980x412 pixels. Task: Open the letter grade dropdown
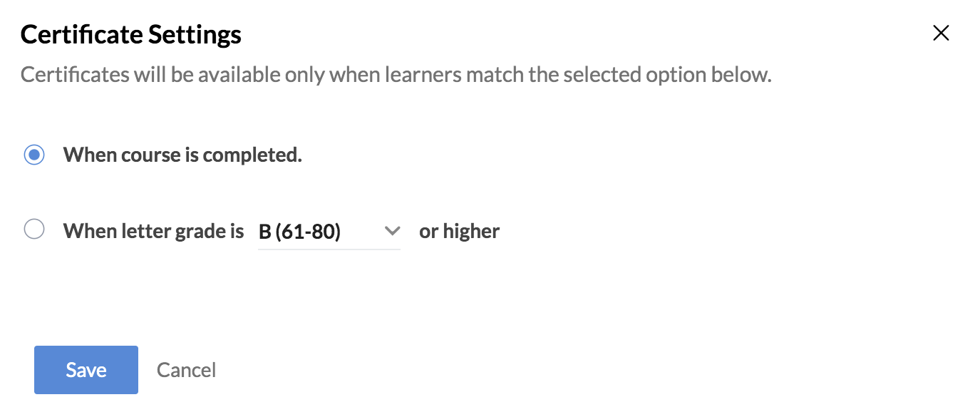[x=329, y=232]
